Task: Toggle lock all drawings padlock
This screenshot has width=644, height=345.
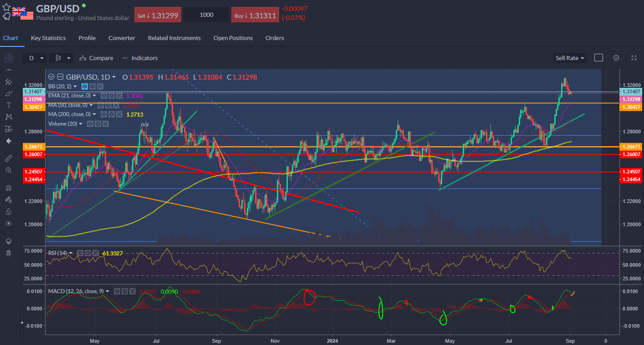Action: (8, 212)
